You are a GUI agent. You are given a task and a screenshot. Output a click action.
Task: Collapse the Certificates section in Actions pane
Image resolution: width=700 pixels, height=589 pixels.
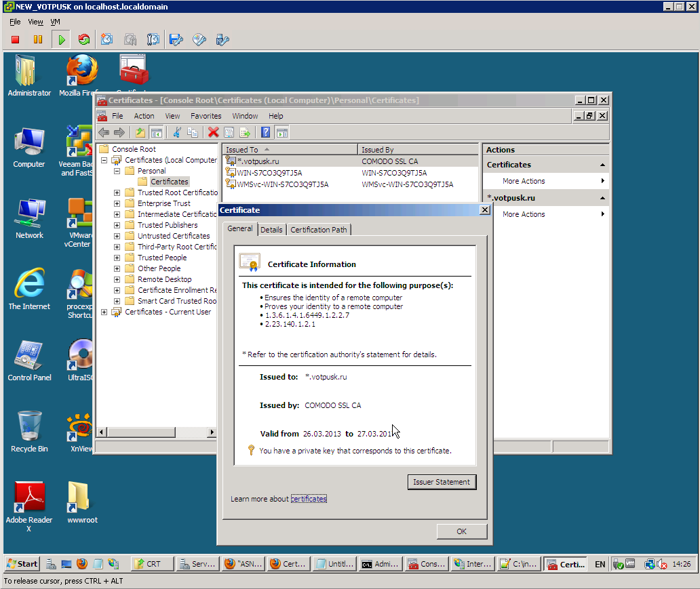602,165
